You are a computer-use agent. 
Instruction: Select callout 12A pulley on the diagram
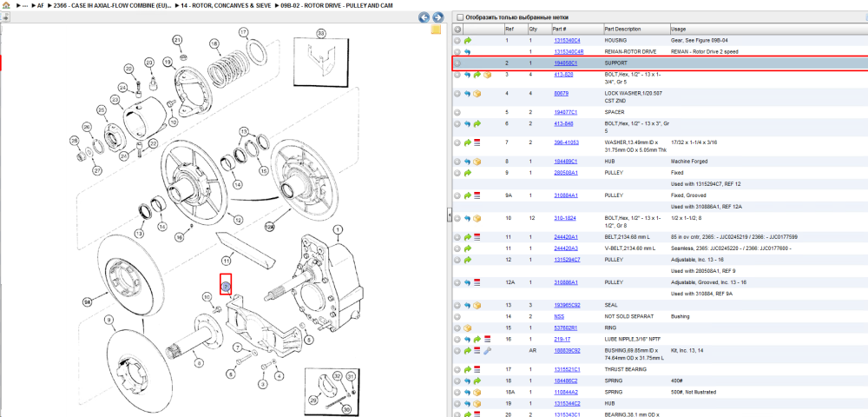point(270,227)
